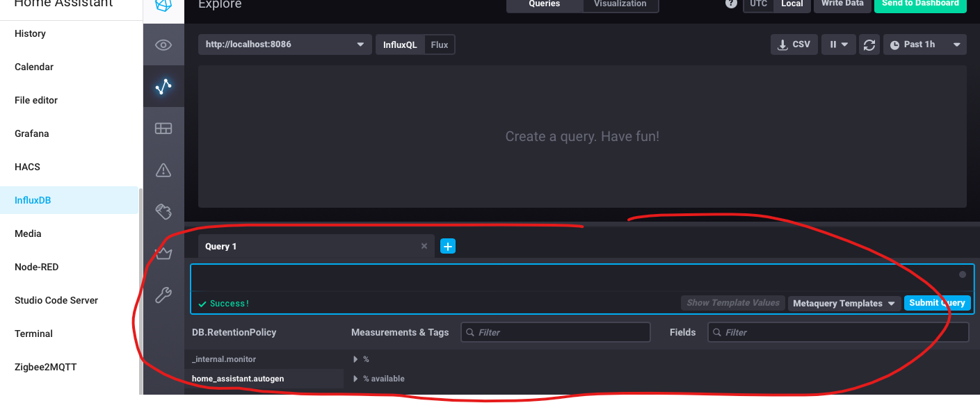Click the Submit Query button
This screenshot has width=980, height=403.
[937, 303]
